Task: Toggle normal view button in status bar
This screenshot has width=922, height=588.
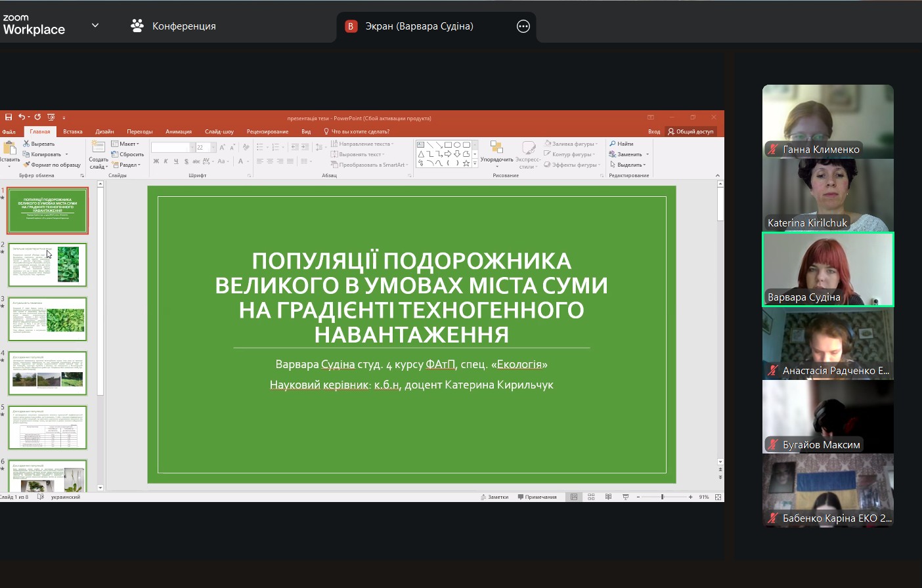Action: 574,497
